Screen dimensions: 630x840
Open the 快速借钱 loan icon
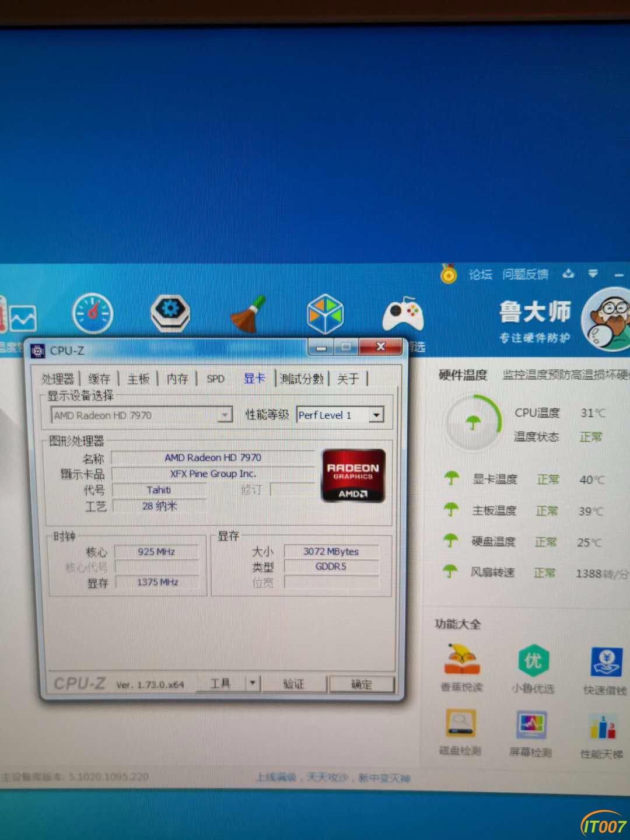coord(607,662)
